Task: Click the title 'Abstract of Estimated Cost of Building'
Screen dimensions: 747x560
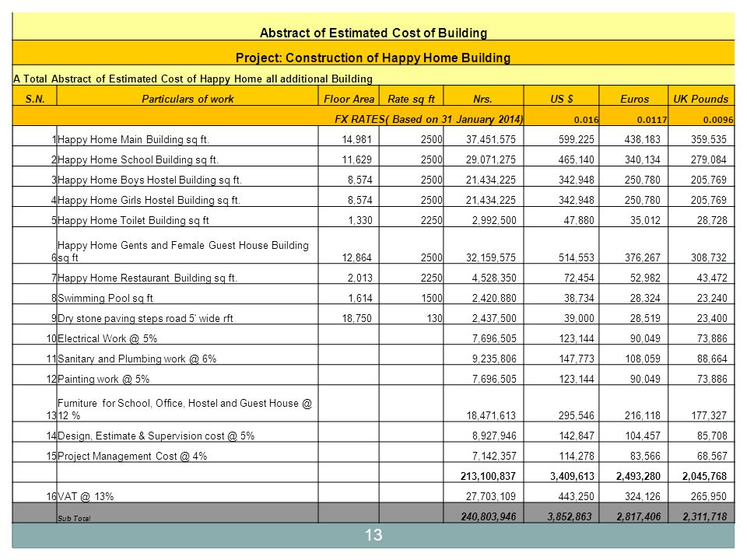Action: pos(373,33)
